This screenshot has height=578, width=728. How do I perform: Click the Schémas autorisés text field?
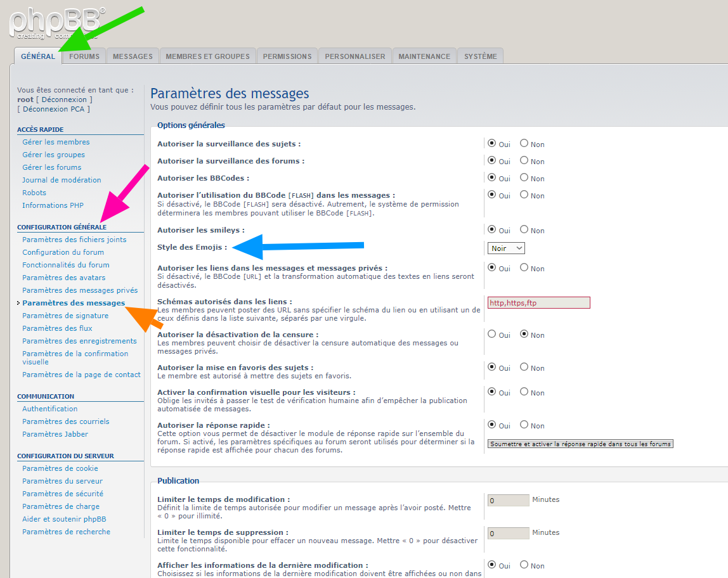(538, 303)
